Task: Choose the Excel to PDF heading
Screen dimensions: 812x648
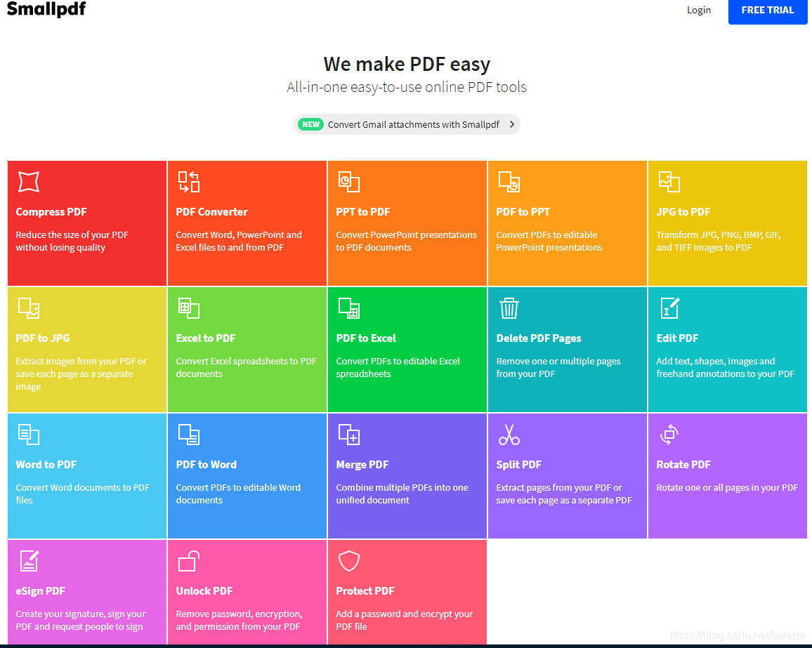Action: (x=206, y=338)
